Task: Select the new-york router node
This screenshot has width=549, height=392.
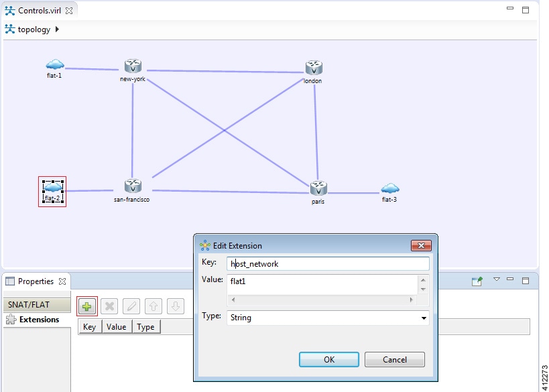Action: (x=131, y=66)
